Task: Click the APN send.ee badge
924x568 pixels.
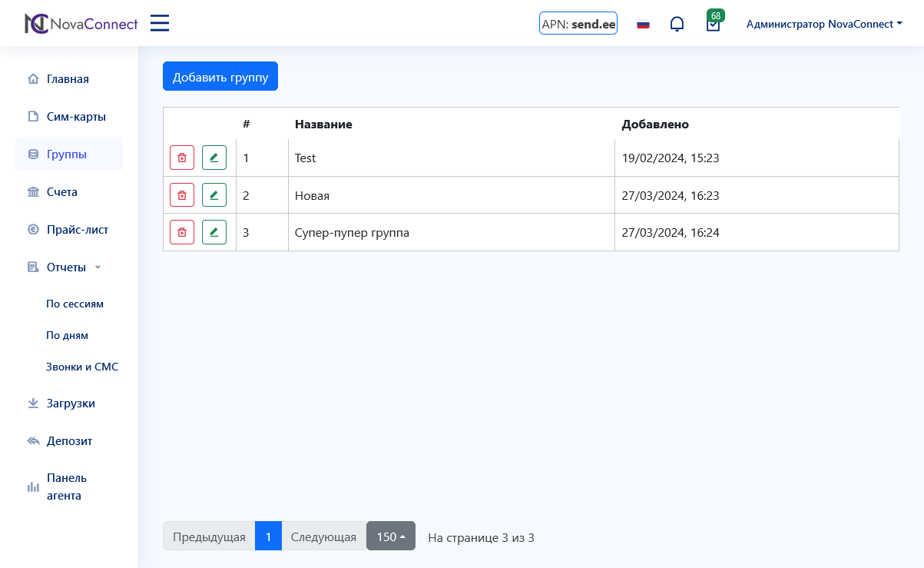Action: click(x=578, y=24)
